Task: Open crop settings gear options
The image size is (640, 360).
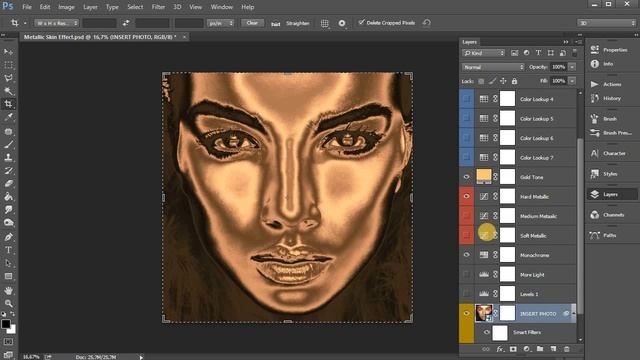Action: pos(342,23)
